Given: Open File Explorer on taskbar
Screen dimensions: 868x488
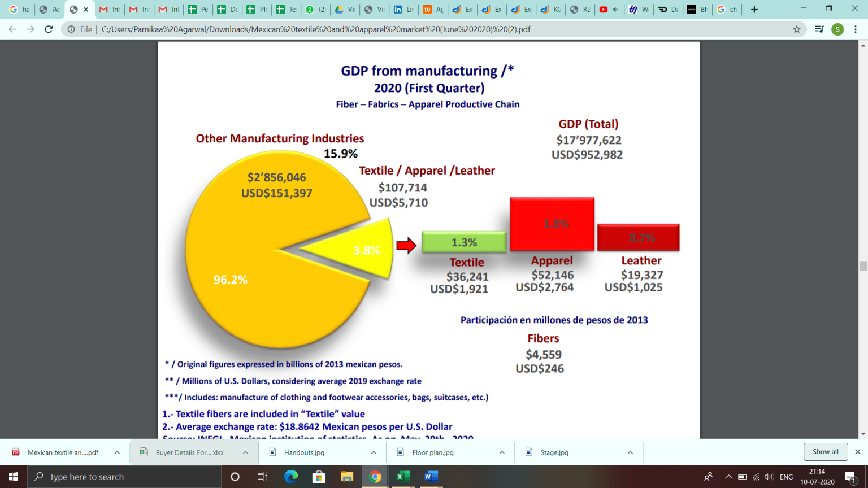Looking at the screenshot, I should (x=347, y=477).
